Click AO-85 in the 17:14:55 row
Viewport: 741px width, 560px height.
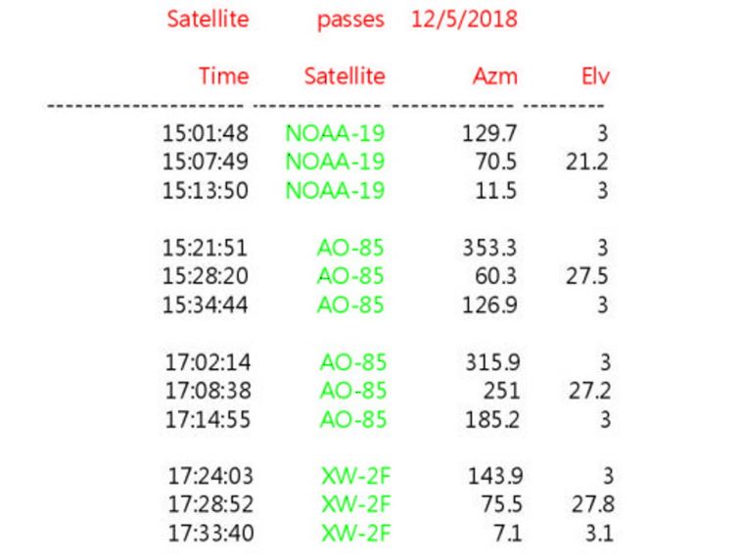(x=353, y=419)
